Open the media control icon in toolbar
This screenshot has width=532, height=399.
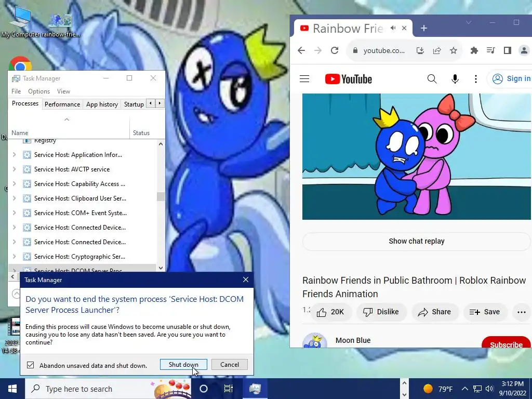tap(490, 50)
